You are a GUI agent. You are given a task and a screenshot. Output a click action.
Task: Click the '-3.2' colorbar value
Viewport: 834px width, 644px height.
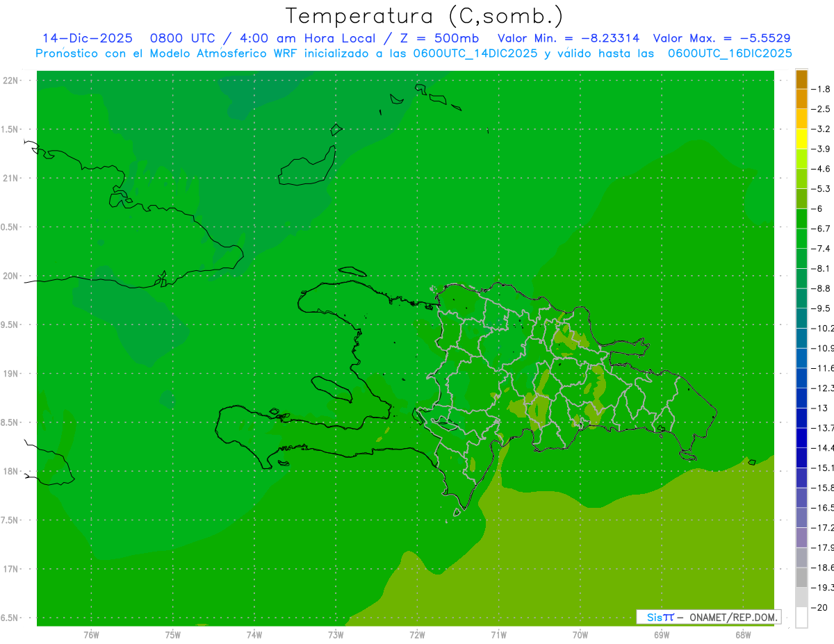coord(821,129)
